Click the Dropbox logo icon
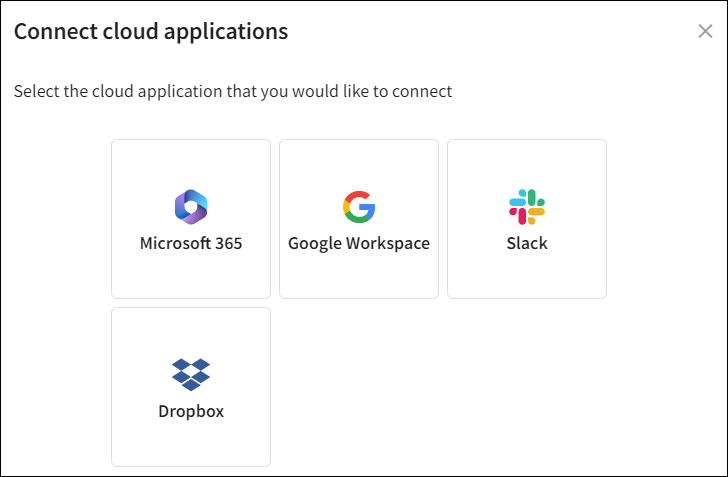728x477 pixels. click(x=190, y=374)
